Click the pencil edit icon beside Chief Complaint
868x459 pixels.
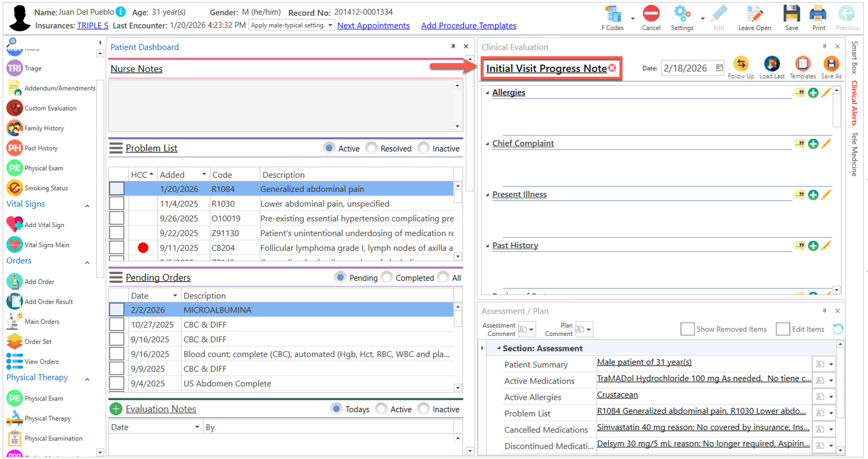tap(826, 144)
